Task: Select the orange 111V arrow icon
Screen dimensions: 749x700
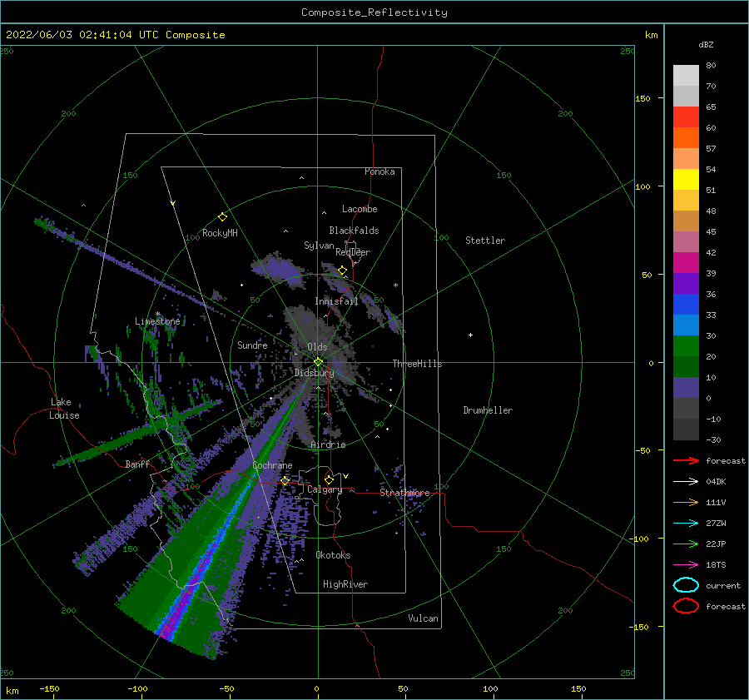Action: pyautogui.click(x=686, y=502)
